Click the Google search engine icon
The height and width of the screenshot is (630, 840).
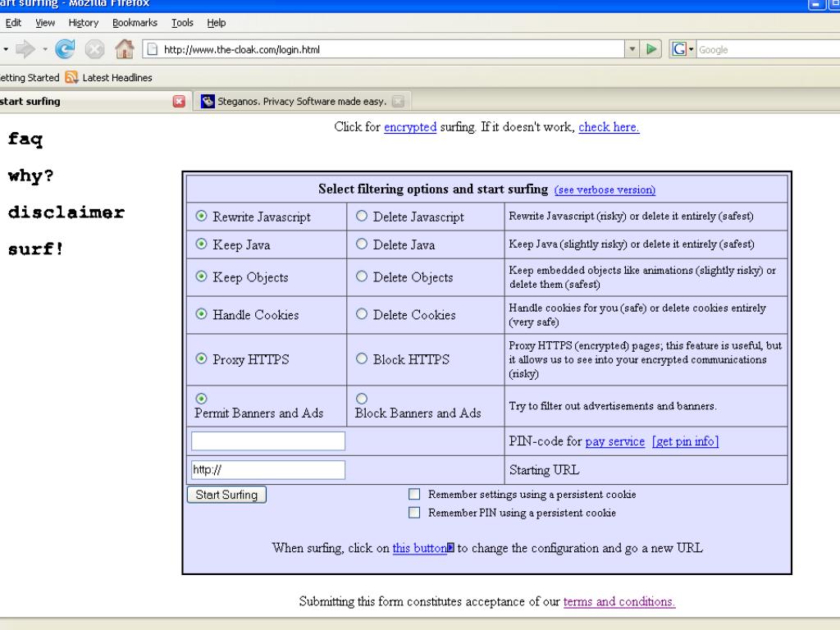tap(679, 49)
